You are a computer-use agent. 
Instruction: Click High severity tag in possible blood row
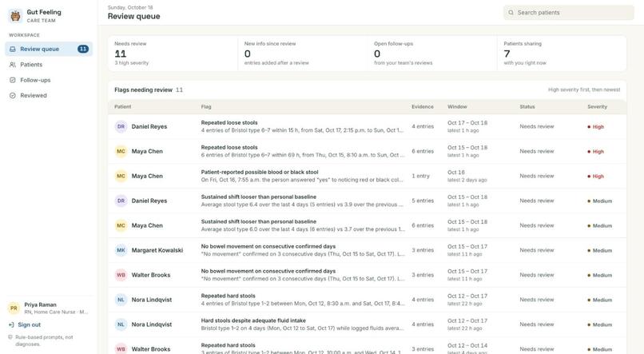(x=595, y=176)
